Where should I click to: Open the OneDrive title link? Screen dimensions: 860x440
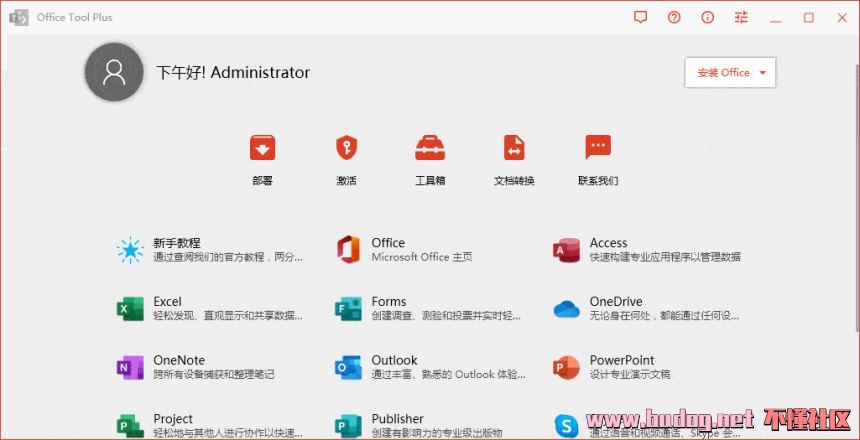(x=616, y=302)
